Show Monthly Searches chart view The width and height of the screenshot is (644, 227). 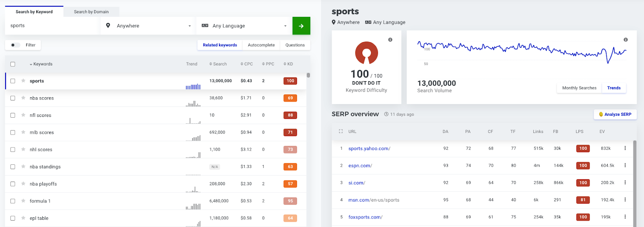(x=579, y=88)
